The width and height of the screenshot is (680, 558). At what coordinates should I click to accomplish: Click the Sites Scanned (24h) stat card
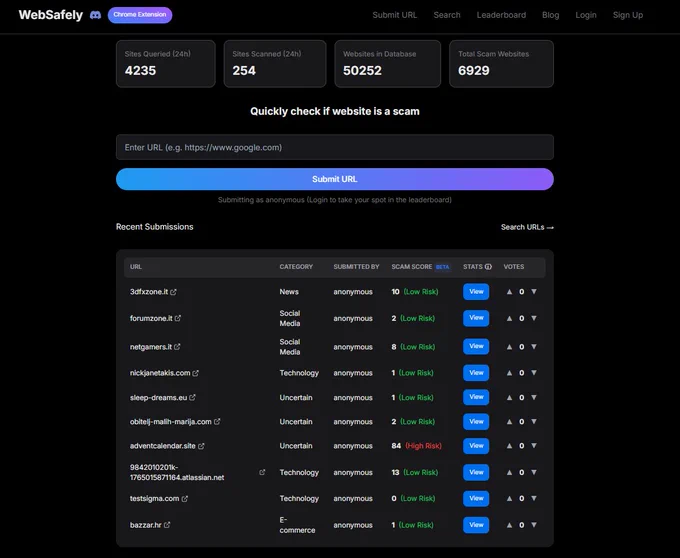pyautogui.click(x=275, y=64)
